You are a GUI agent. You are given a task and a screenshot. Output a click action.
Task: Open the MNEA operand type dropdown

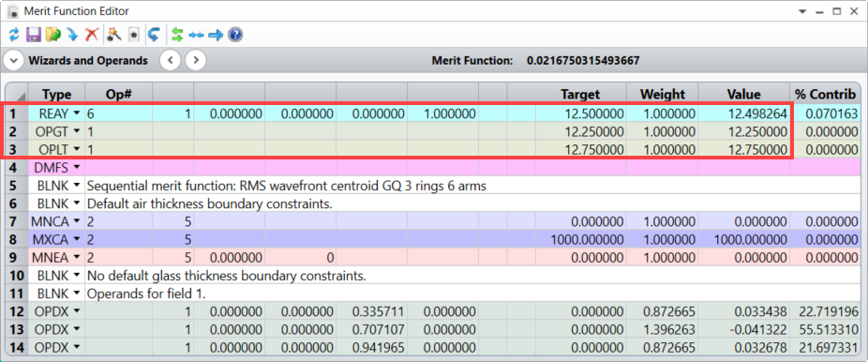tap(76, 257)
